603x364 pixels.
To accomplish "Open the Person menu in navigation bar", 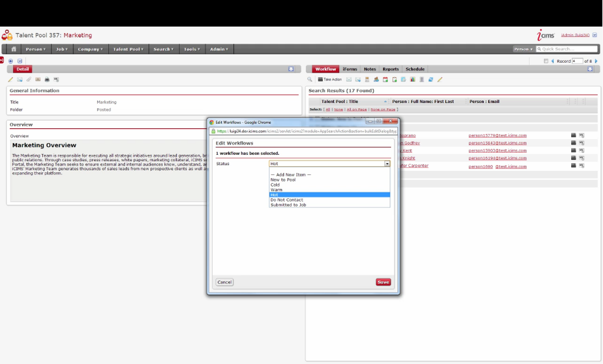I will click(36, 49).
